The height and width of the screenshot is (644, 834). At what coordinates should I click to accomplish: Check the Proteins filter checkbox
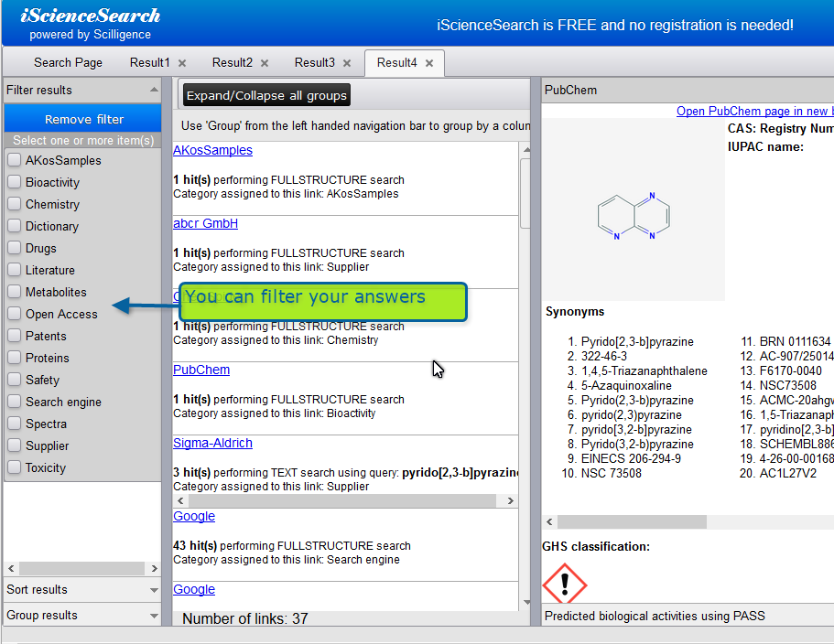(15, 358)
